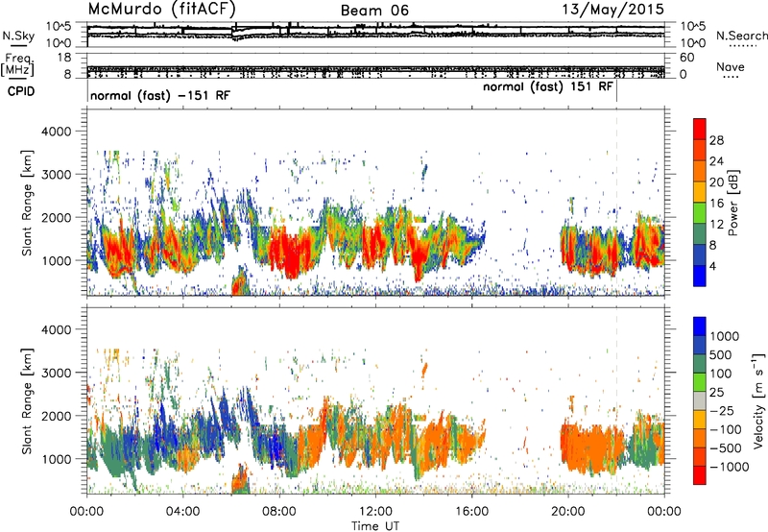Click isolated echo at 3000 km near 14:00 in velocity panel

424,369
